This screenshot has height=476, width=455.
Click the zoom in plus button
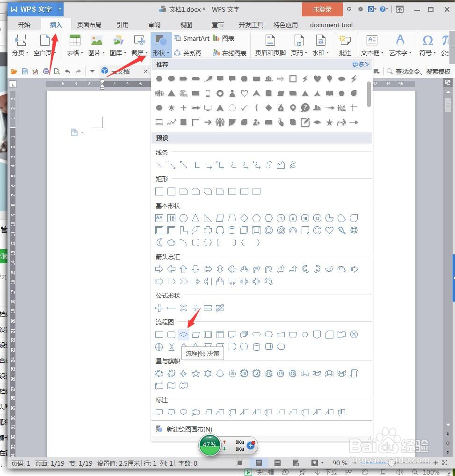435,463
